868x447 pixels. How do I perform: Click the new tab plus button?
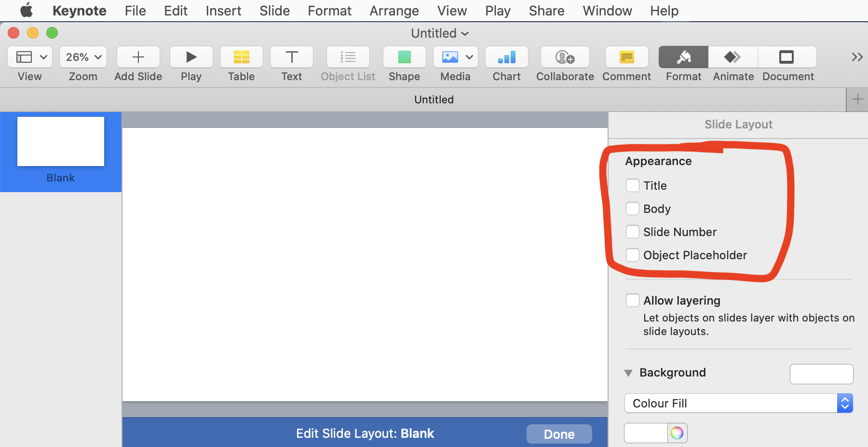tap(857, 99)
